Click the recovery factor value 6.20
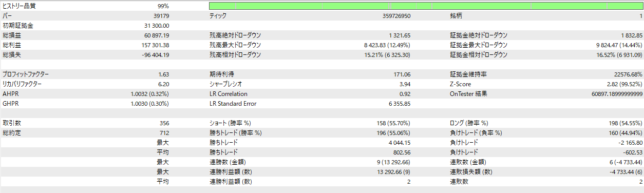This screenshot has width=644, height=193. 164,84
